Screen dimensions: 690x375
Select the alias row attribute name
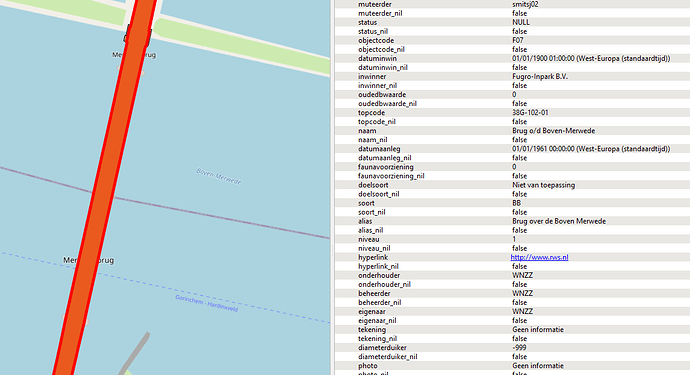coord(365,221)
